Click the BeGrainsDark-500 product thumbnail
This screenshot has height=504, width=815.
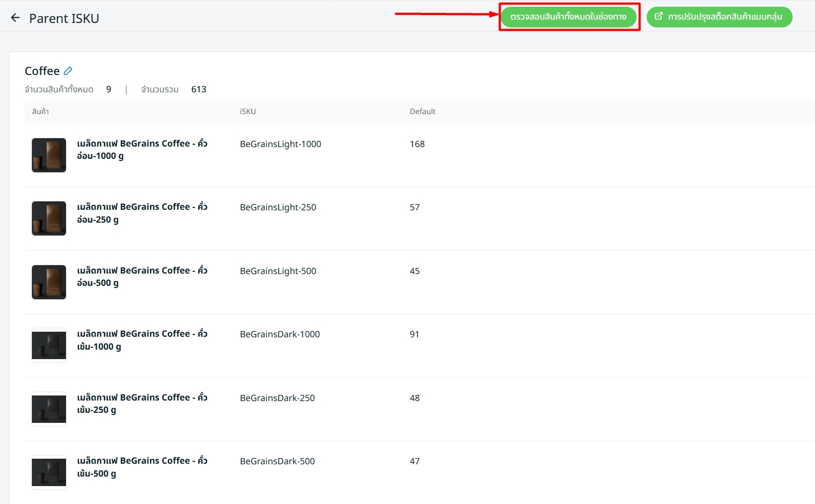click(x=49, y=472)
